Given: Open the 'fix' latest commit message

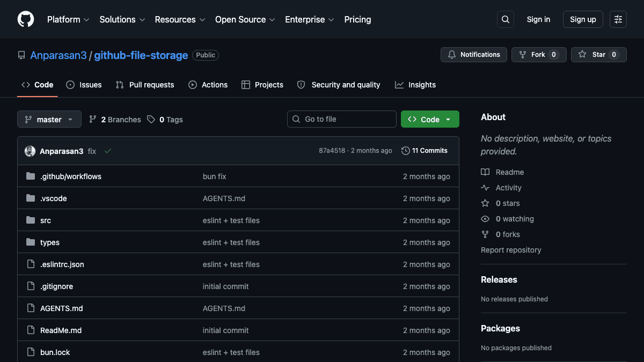Looking at the screenshot, I should [x=92, y=151].
